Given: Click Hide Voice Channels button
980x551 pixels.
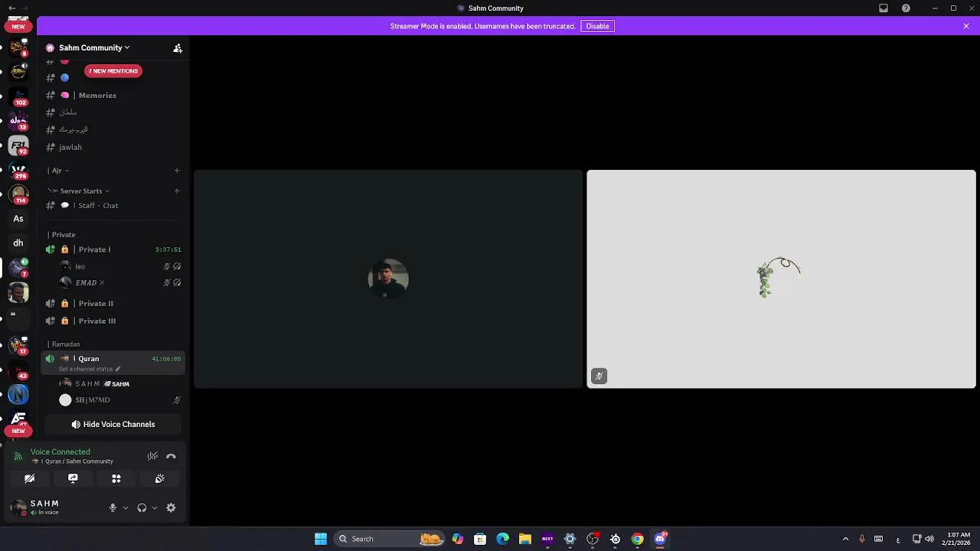Looking at the screenshot, I should tap(113, 425).
